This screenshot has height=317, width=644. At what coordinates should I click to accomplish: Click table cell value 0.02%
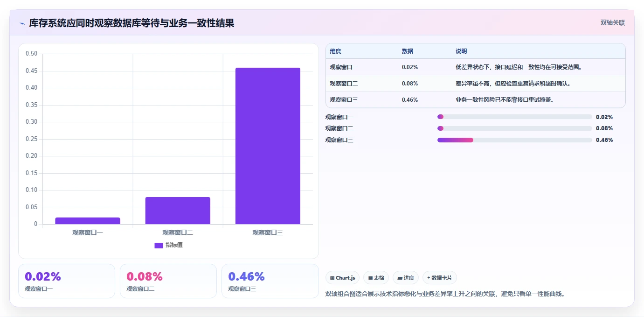point(409,67)
